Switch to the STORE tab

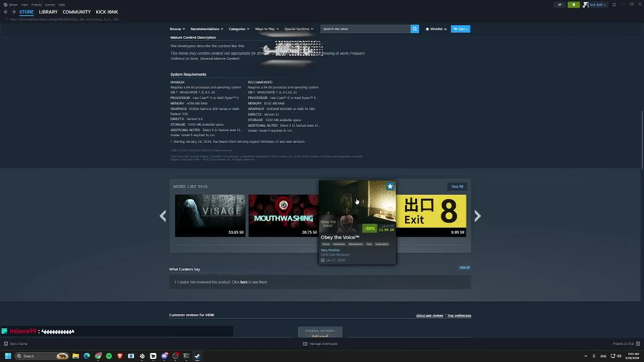coord(27,12)
